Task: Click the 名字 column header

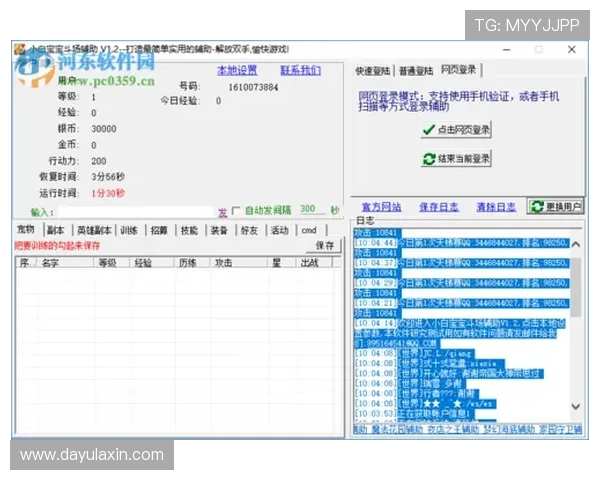Action: (66, 263)
